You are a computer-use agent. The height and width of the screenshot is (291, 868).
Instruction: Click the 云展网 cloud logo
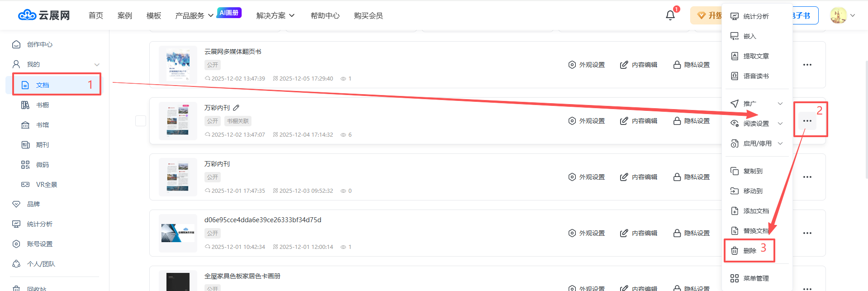(27, 15)
